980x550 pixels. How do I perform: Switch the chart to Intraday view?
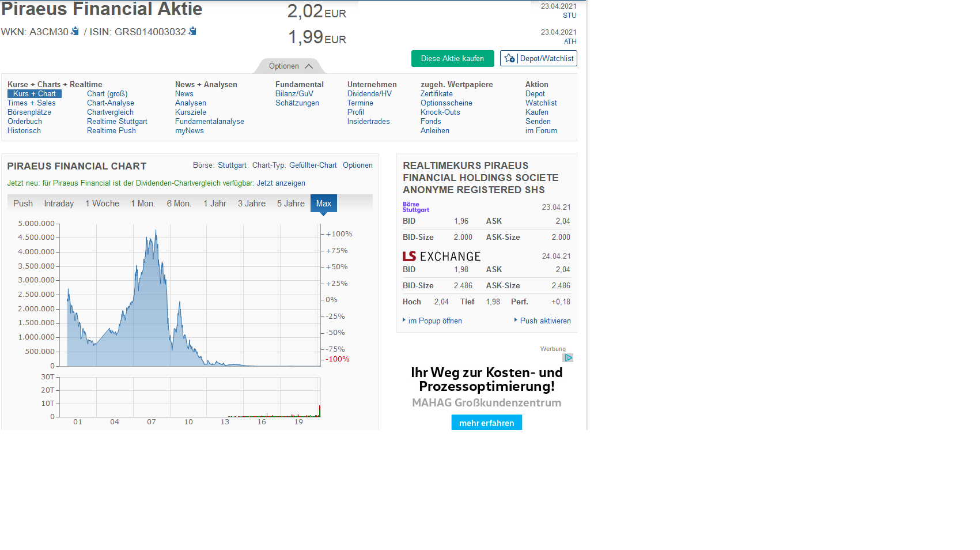pyautogui.click(x=59, y=203)
